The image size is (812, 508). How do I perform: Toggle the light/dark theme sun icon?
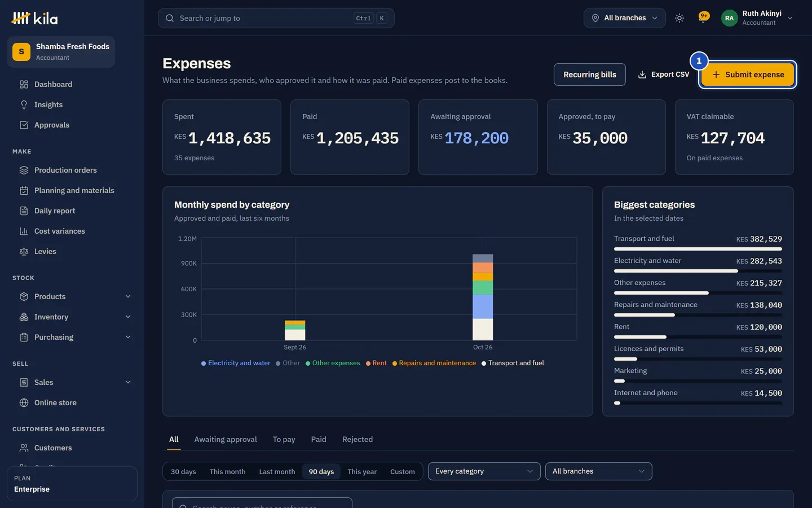coord(679,18)
